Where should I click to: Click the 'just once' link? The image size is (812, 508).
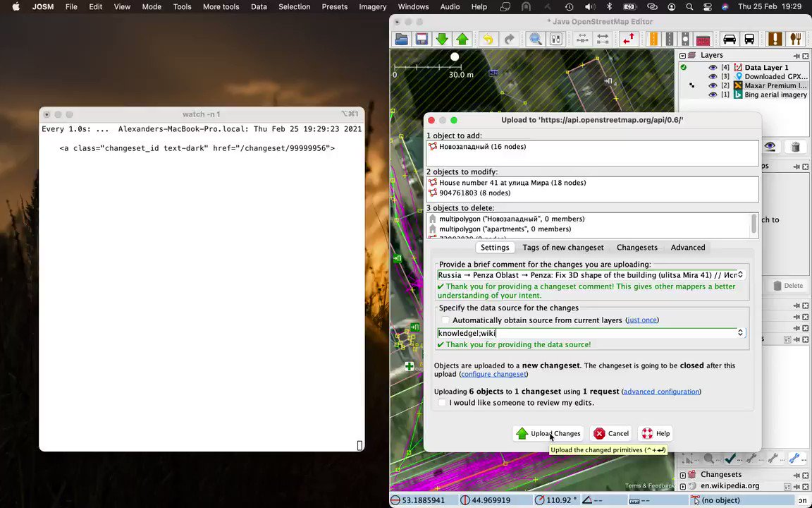click(642, 320)
